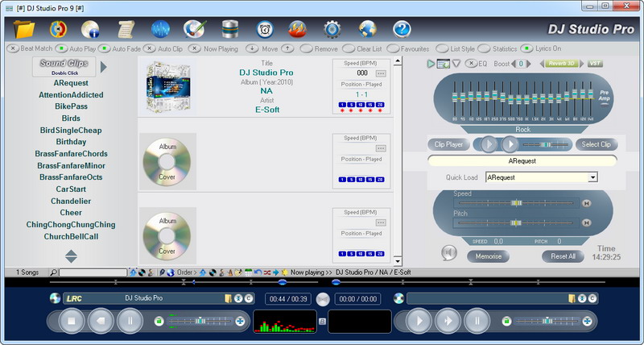The image size is (644, 345).
Task: Click speed BPM ellipsis button of first track
Action: click(x=381, y=73)
